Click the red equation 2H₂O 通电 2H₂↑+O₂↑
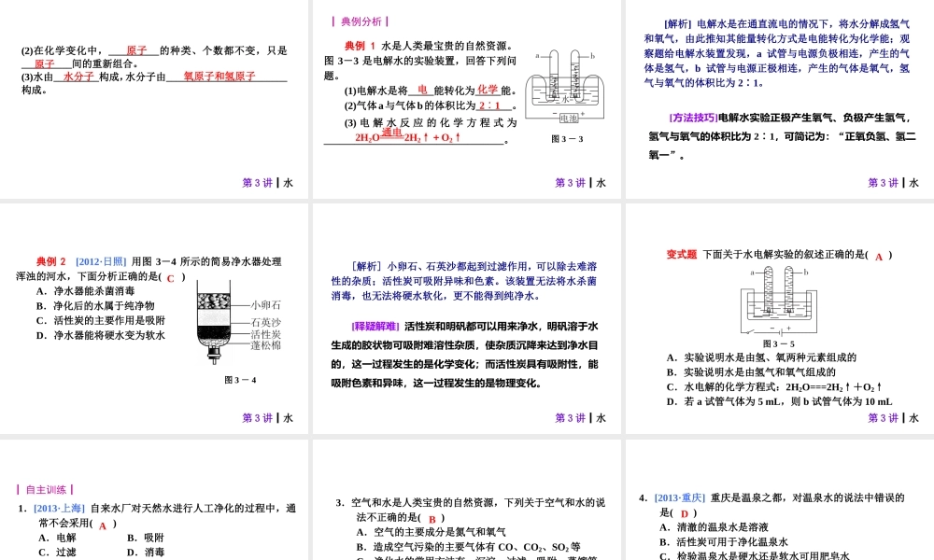The width and height of the screenshot is (934, 560). [408, 136]
